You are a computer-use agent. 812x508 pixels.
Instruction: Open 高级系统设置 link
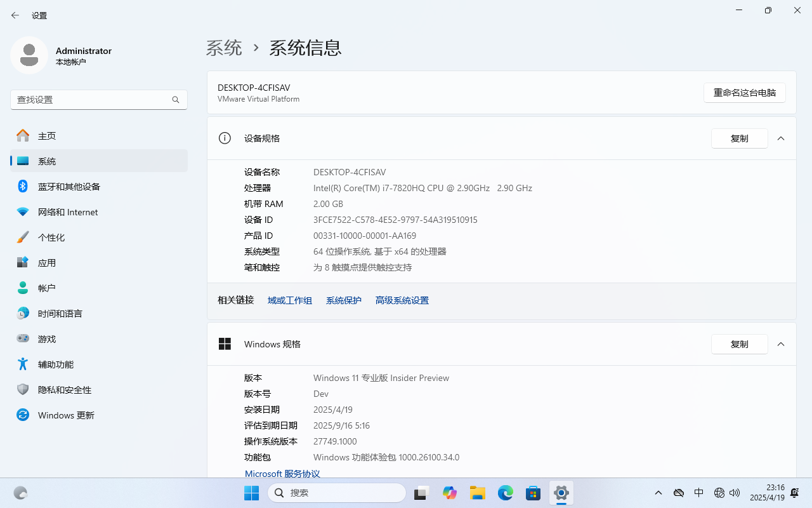[402, 300]
